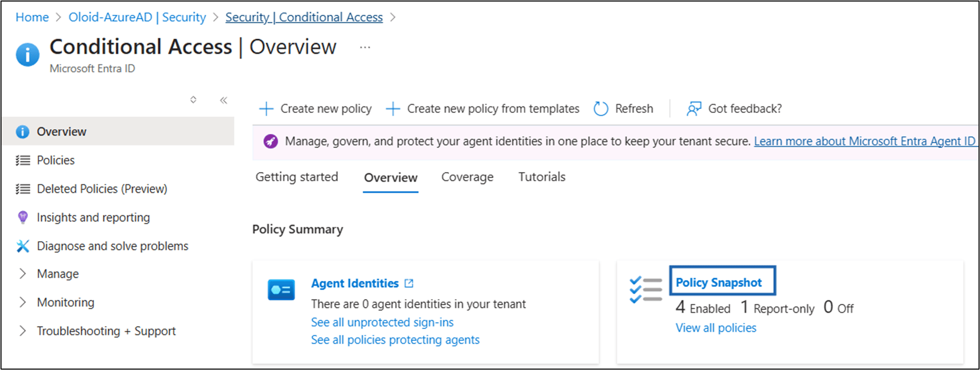Click the Diagnose and solve problems wrench icon
The width and height of the screenshot is (980, 370).
[x=22, y=246]
